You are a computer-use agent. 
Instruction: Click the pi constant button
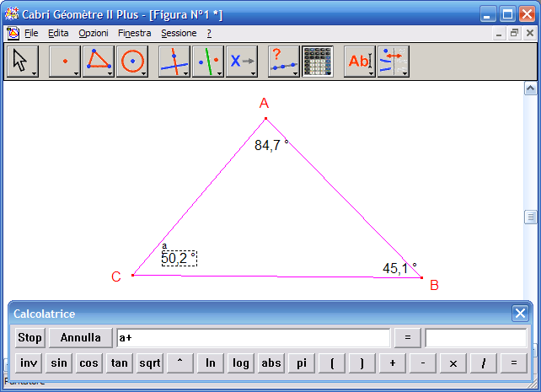(x=302, y=363)
